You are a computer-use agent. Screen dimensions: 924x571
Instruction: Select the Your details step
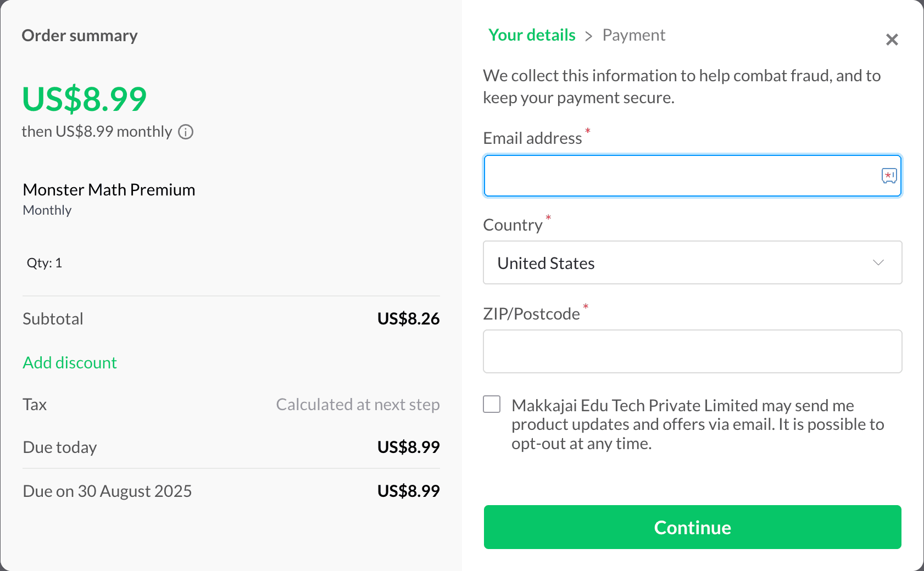pos(531,35)
